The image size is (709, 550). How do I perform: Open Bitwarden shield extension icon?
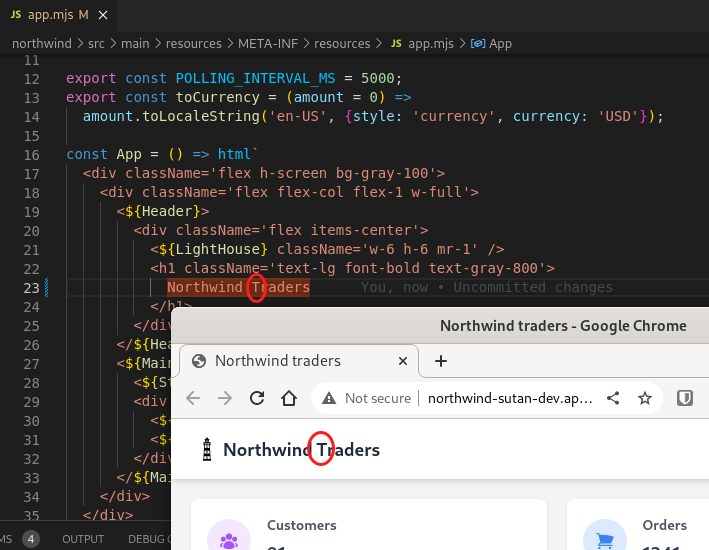[x=685, y=398]
